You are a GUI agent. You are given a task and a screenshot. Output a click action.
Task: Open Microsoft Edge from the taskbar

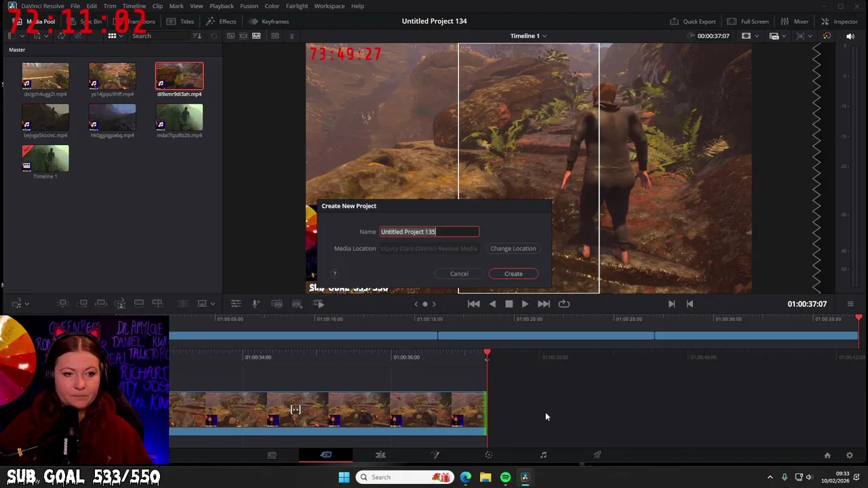click(x=465, y=477)
